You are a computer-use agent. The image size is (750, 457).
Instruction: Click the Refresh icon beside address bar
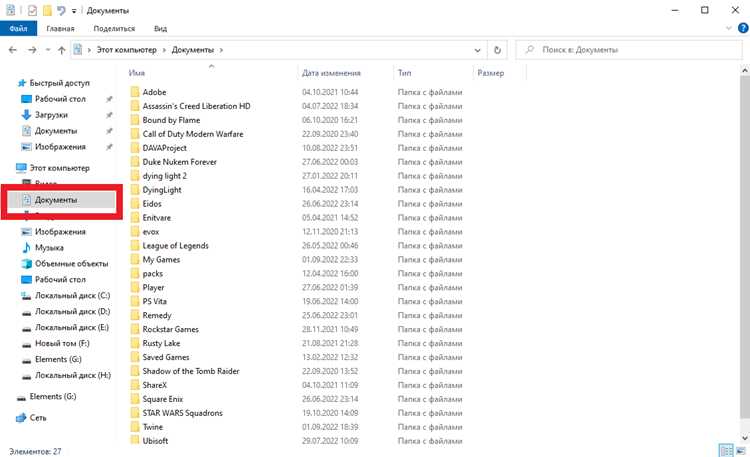tap(497, 50)
